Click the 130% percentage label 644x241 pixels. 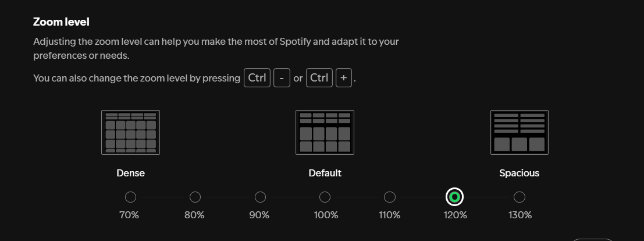pos(520,215)
